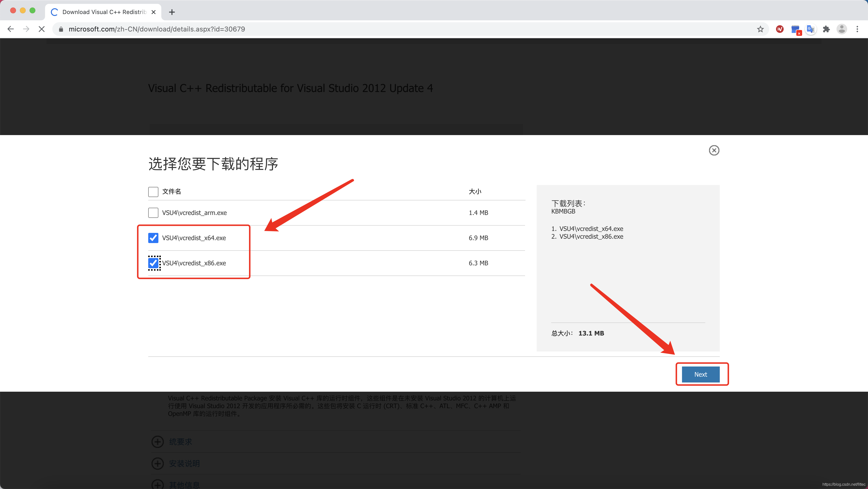Close the download selection dialog
Screen dimensions: 868x489
tap(714, 150)
